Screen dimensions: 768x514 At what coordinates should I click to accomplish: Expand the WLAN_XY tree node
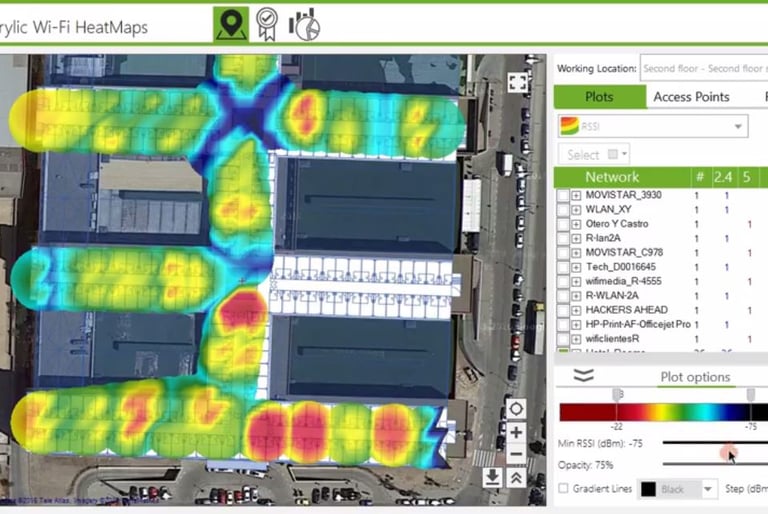[576, 210]
